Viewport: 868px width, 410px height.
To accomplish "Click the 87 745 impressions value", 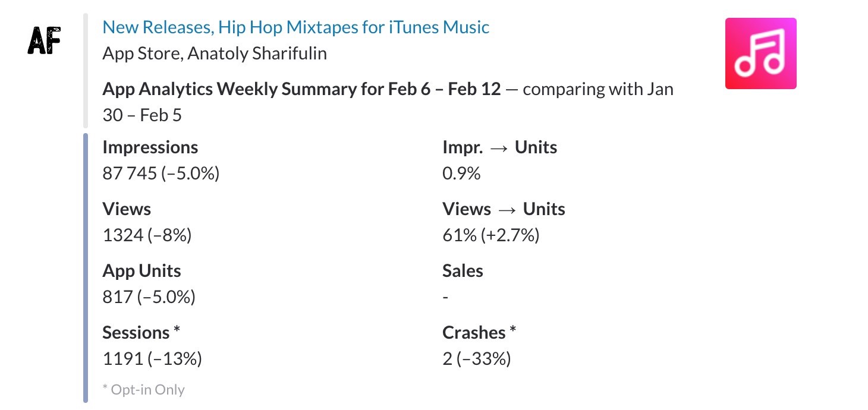I will (161, 174).
